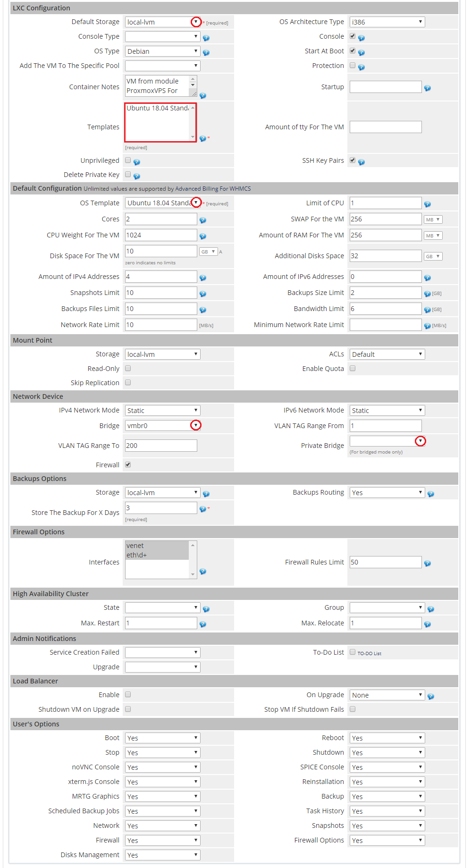The height and width of the screenshot is (868, 471).
Task: Select venet in Interfaces list
Action: pos(157,546)
